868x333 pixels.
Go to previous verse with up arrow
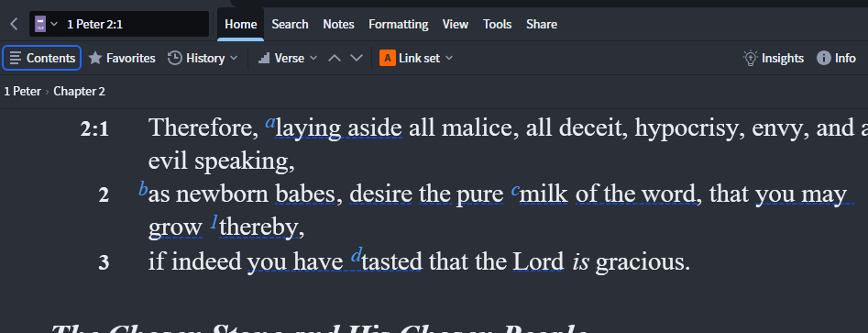[335, 58]
